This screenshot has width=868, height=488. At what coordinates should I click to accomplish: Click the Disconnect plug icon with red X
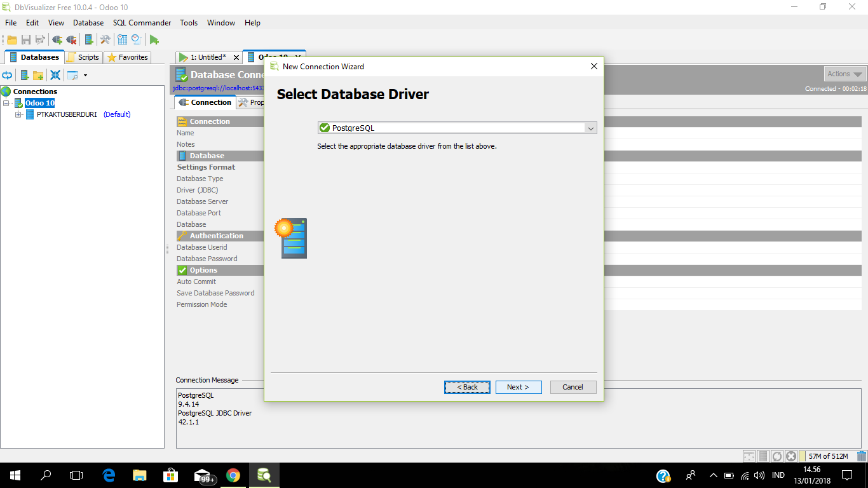[71, 39]
